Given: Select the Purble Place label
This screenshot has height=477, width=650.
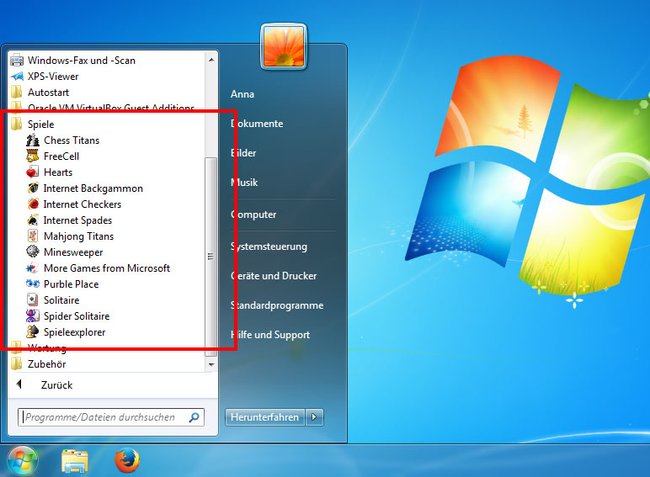Looking at the screenshot, I should point(71,284).
